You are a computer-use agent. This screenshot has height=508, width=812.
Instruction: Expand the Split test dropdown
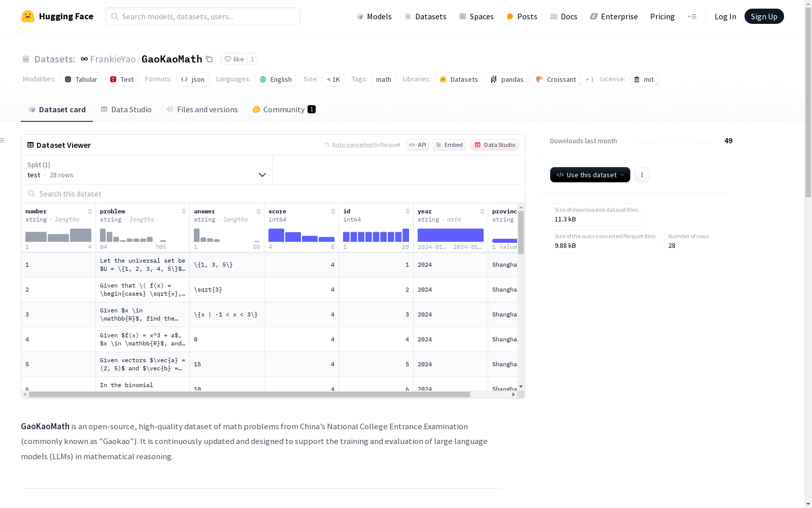coord(147,170)
